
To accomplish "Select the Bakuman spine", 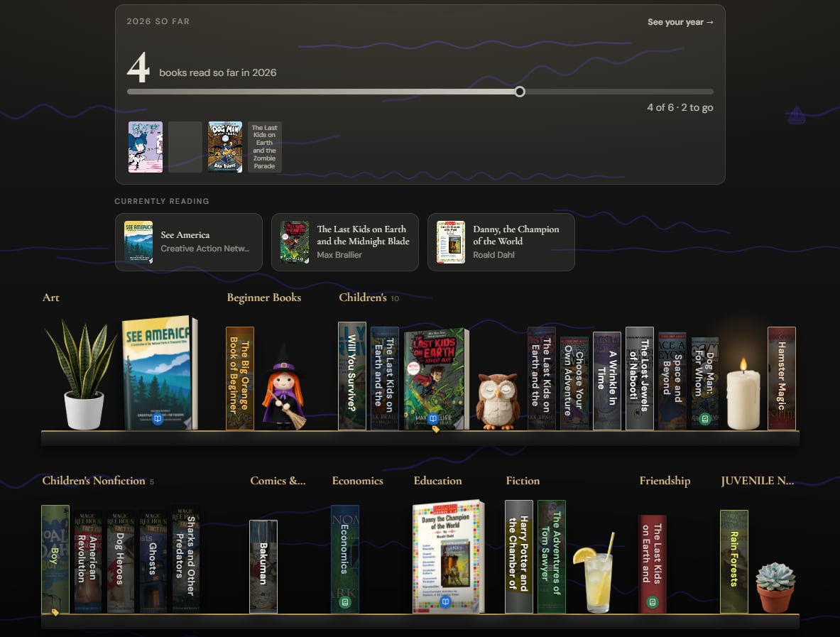I will pos(263,566).
